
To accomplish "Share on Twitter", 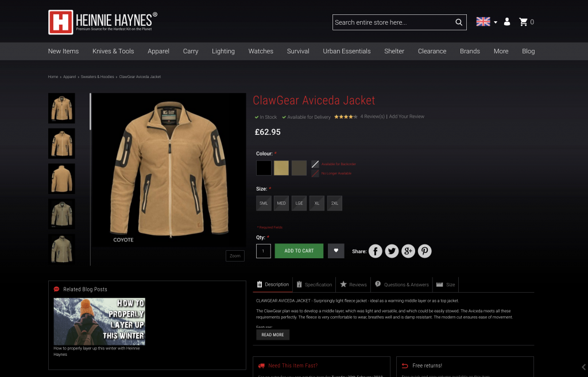I will [x=392, y=251].
